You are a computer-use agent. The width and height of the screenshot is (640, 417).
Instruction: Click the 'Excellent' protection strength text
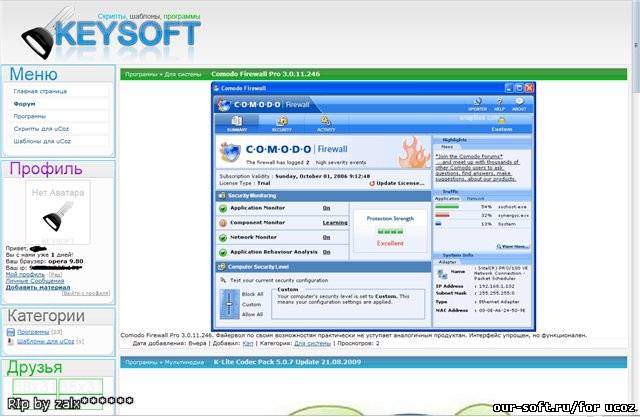(390, 243)
